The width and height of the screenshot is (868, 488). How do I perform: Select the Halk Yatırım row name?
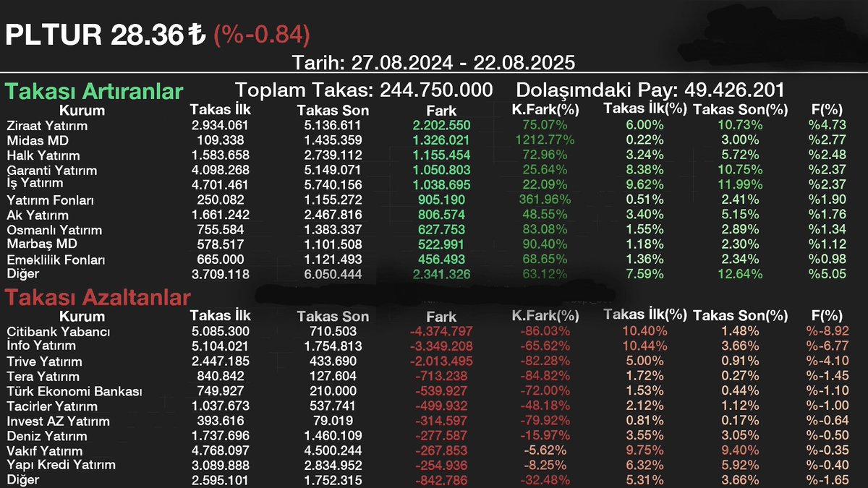click(43, 155)
